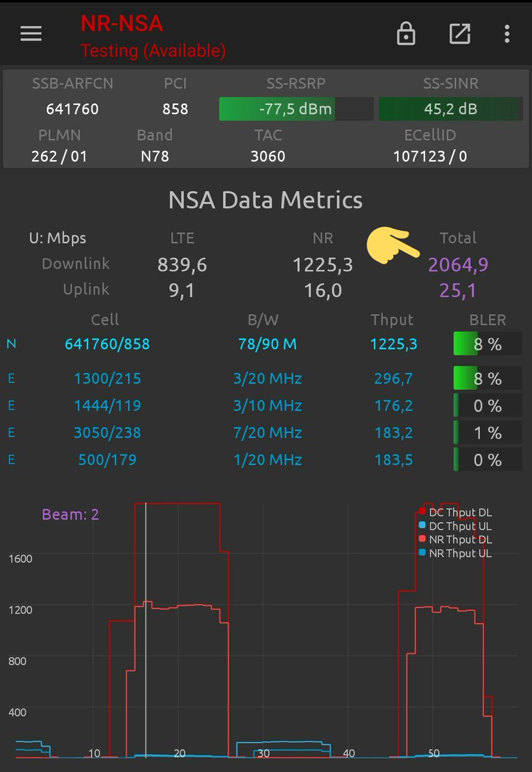Screen dimensions: 532x772
Task: Select LTE downlink value 839,6
Action: point(182,264)
